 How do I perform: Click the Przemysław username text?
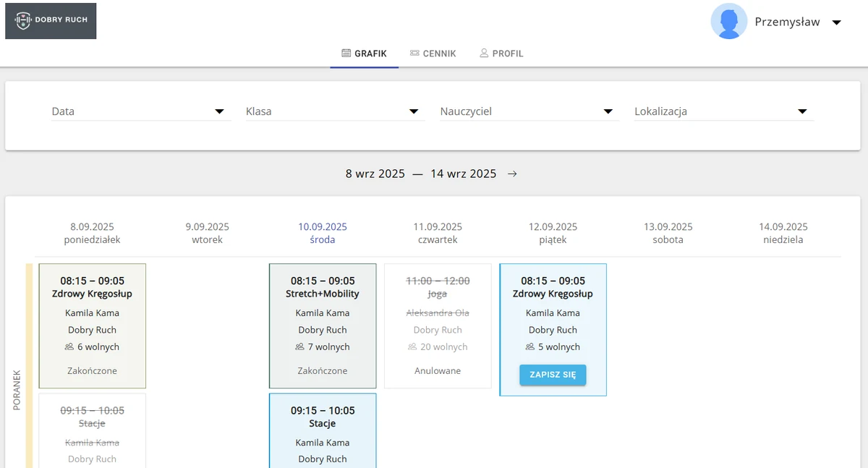click(x=787, y=22)
